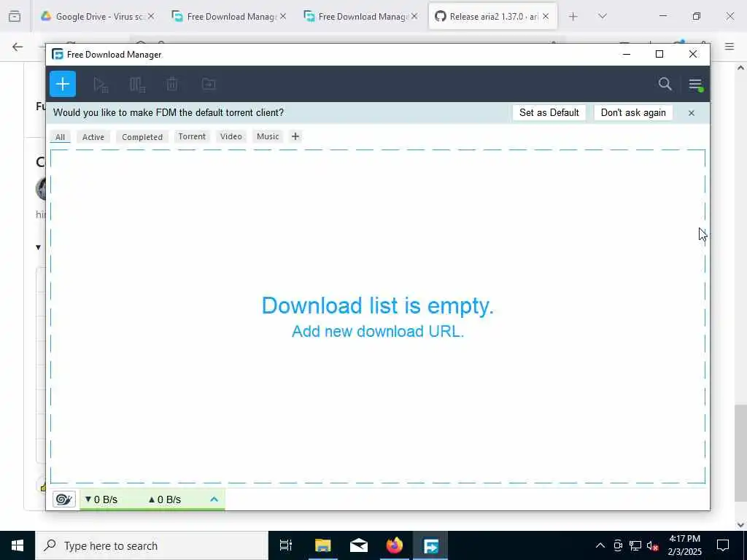Maximize the Free Download Manager window

(659, 54)
